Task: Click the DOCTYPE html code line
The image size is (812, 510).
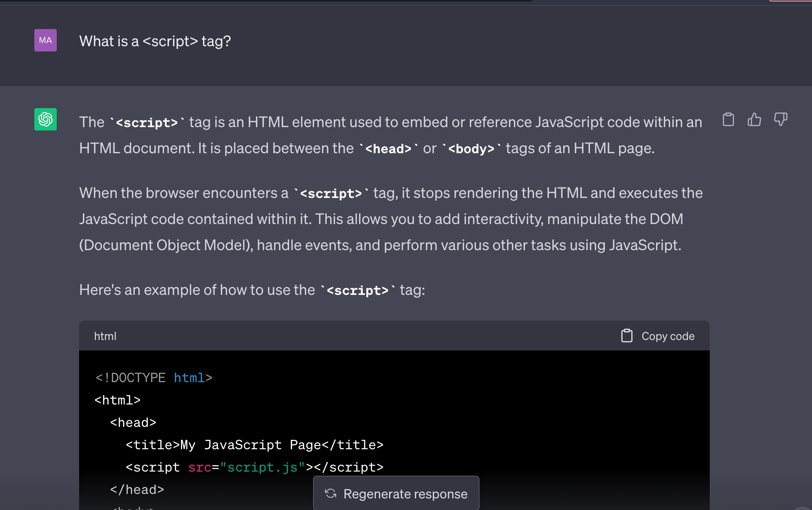Action: 154,378
